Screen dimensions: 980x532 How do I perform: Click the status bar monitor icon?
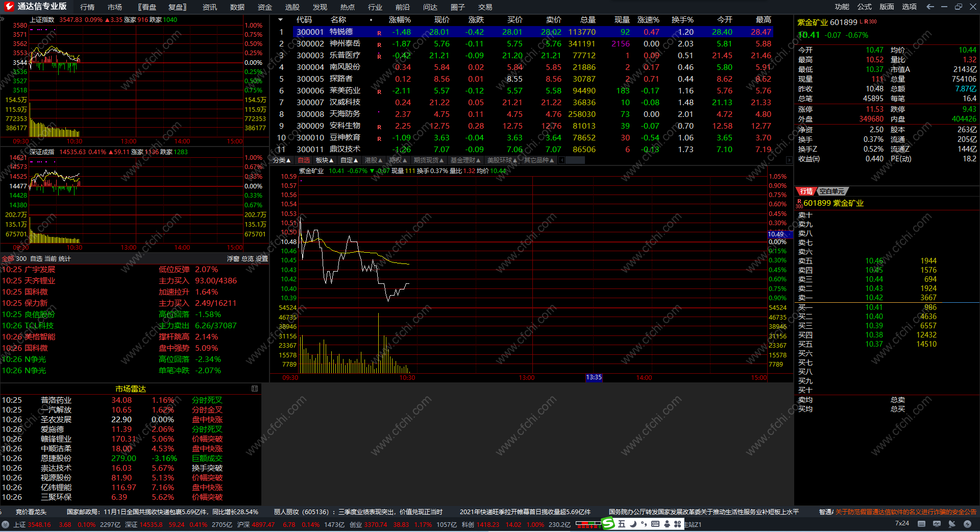coord(937,524)
